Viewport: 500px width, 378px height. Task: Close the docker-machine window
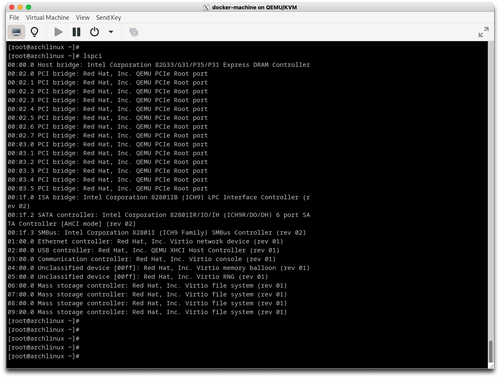(x=12, y=7)
